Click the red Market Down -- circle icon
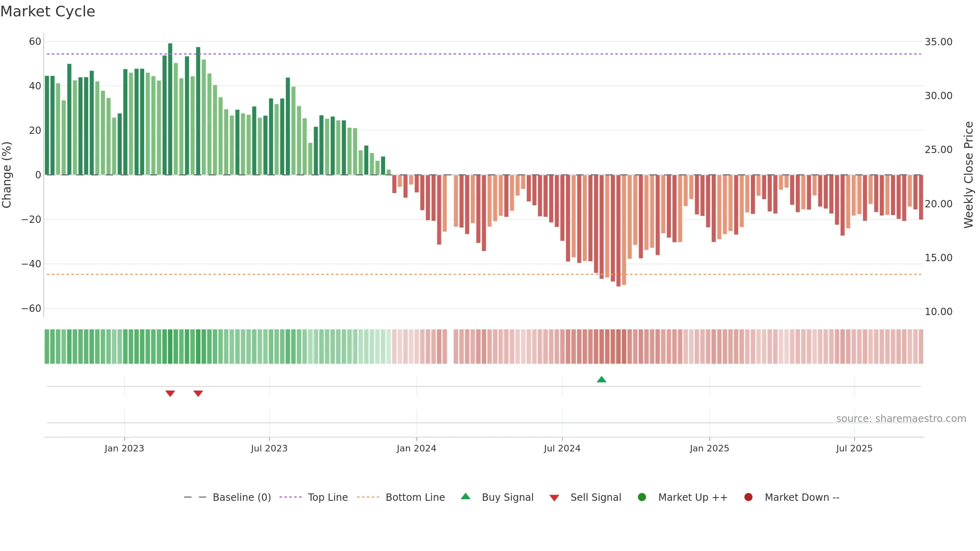 coord(748,497)
